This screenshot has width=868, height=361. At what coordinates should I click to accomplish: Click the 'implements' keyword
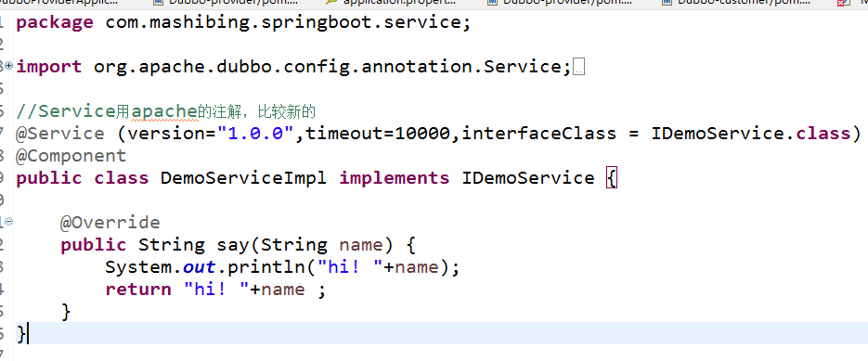click(x=394, y=178)
